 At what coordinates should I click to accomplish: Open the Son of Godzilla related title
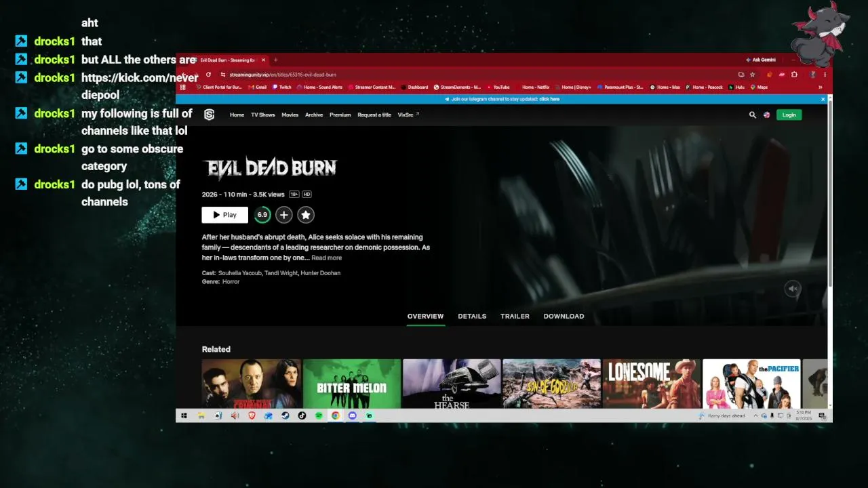point(552,384)
